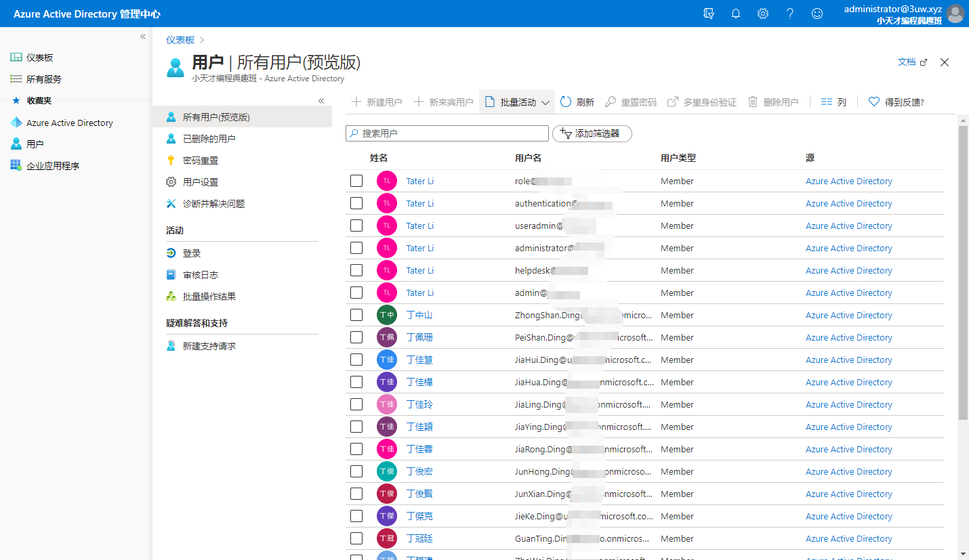Screen dimensions: 969x560
Task: Click the User type column header
Action: coord(678,158)
